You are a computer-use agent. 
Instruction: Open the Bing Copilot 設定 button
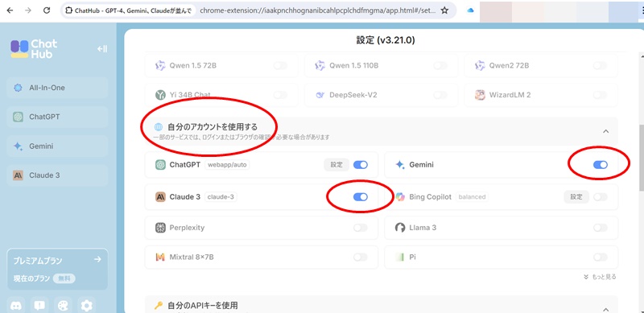click(x=576, y=197)
